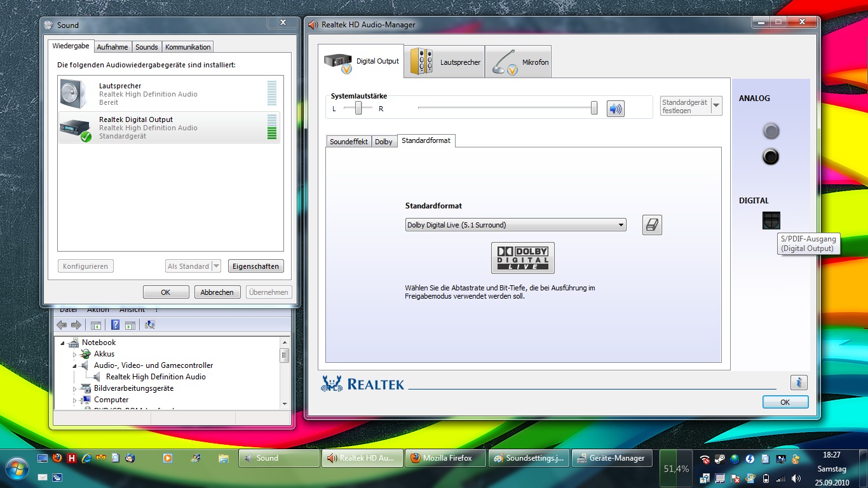Scan for hardware changes toolbar icon
The image size is (868, 488).
[x=150, y=325]
